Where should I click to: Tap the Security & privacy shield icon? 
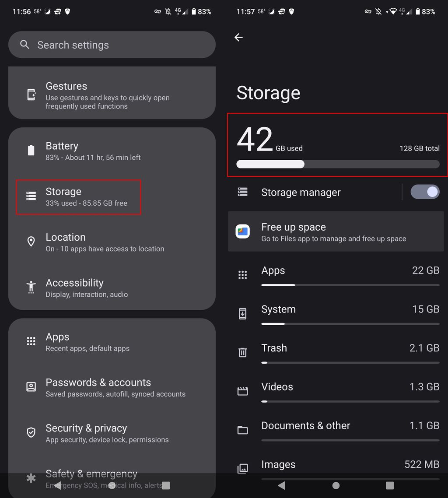pyautogui.click(x=31, y=432)
